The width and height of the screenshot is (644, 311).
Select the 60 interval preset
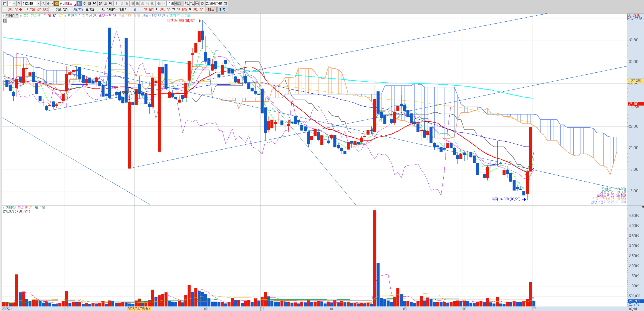pos(153,3)
